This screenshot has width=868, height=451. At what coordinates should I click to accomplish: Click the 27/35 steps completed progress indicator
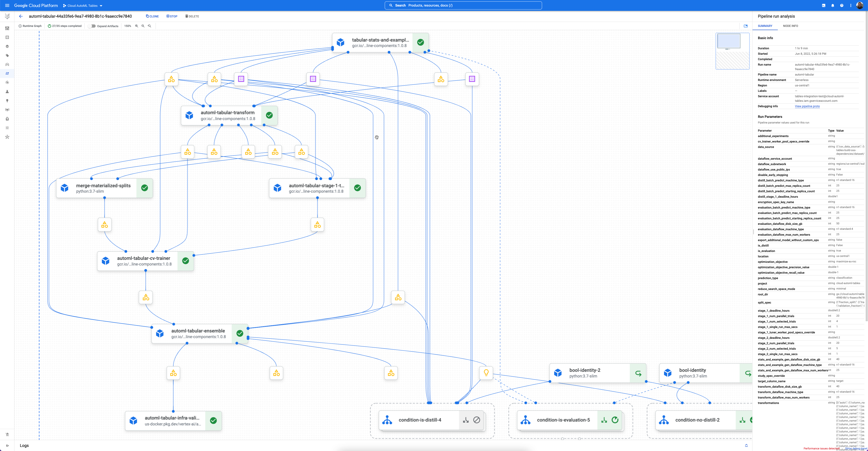[65, 26]
